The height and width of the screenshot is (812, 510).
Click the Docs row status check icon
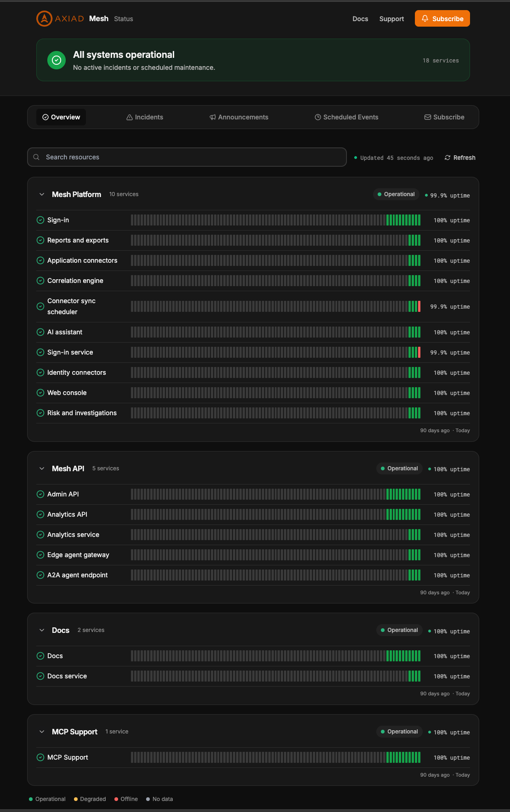point(40,656)
